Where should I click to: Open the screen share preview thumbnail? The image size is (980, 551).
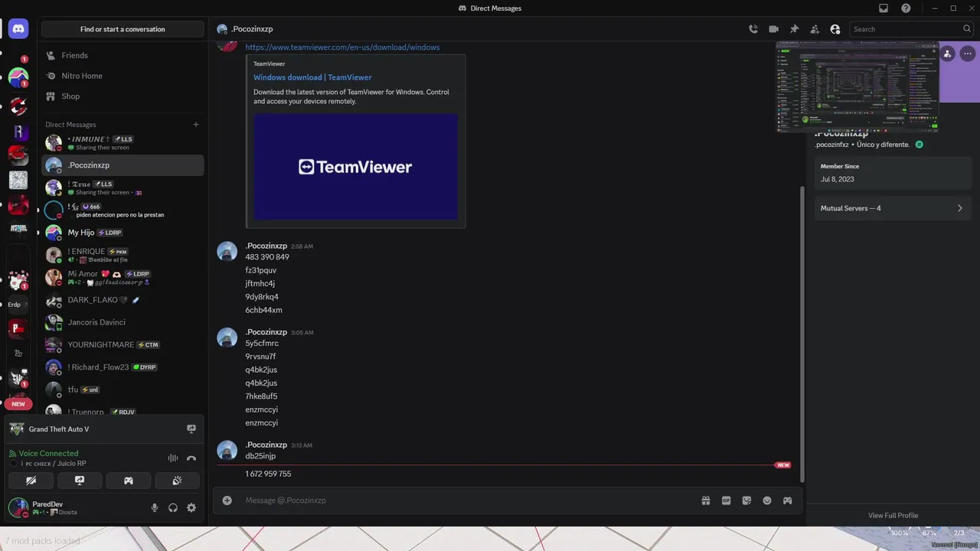tap(857, 87)
